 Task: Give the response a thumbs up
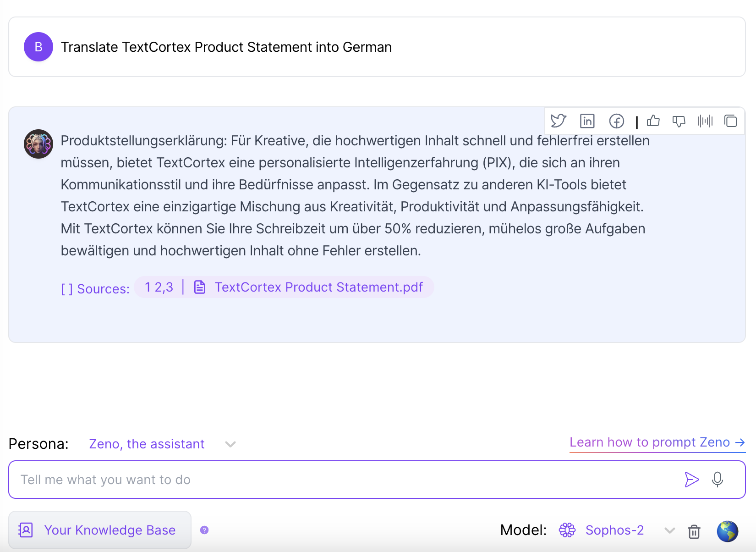(x=653, y=121)
